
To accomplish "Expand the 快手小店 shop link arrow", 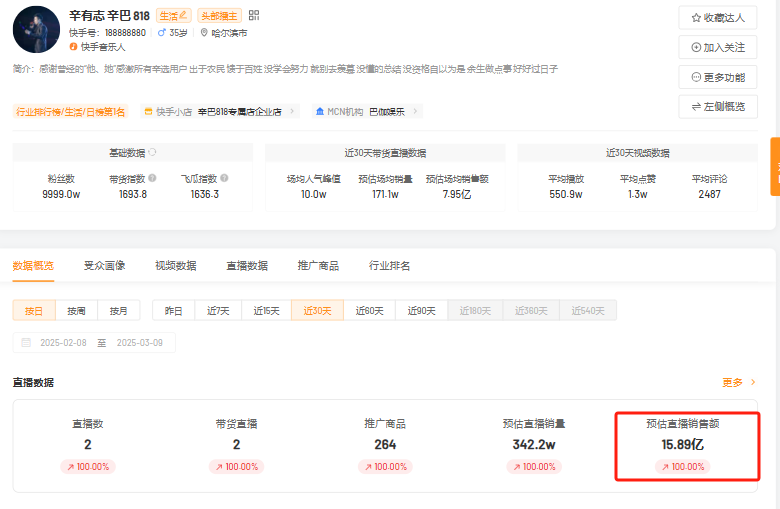I will pyautogui.click(x=293, y=112).
